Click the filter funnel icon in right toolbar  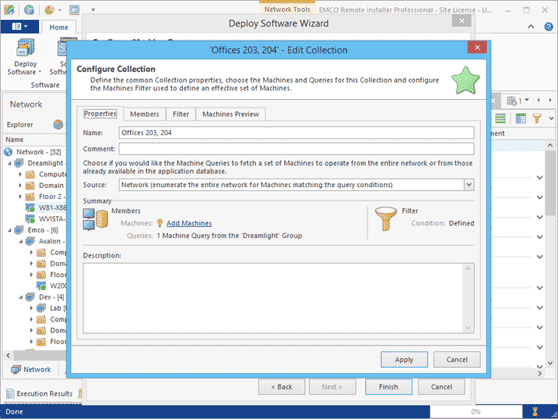click(537, 118)
